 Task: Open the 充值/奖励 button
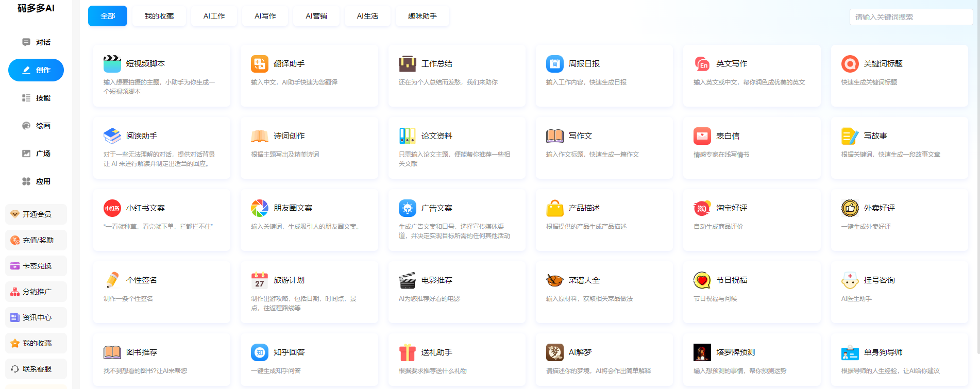pyautogui.click(x=36, y=240)
